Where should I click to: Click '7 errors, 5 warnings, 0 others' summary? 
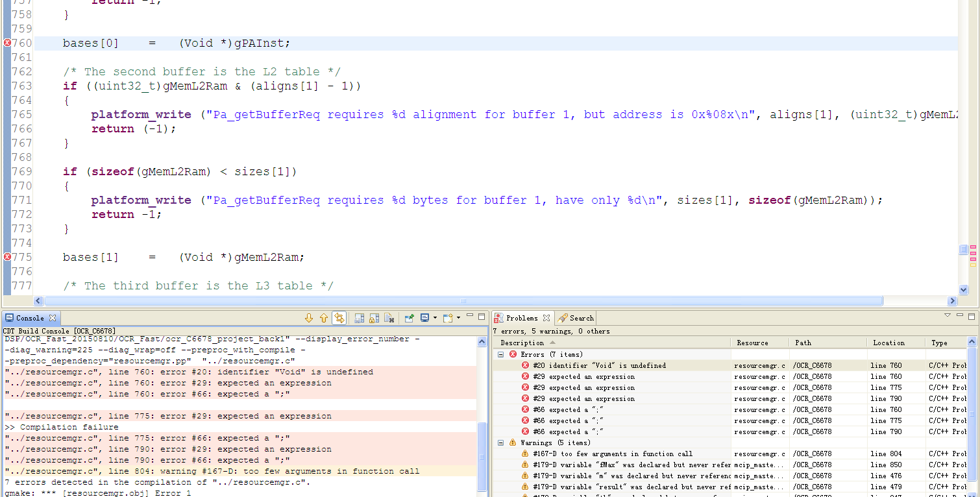(x=551, y=331)
